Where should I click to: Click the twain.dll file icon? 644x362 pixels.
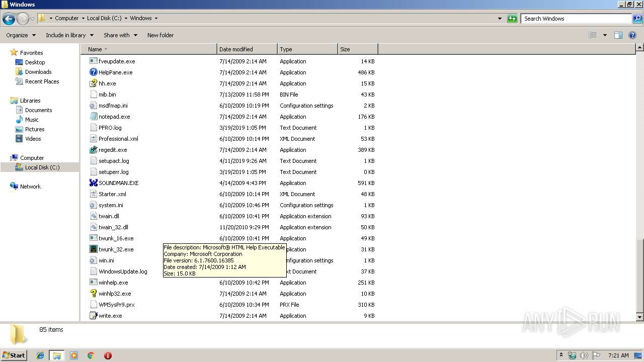[x=93, y=216]
